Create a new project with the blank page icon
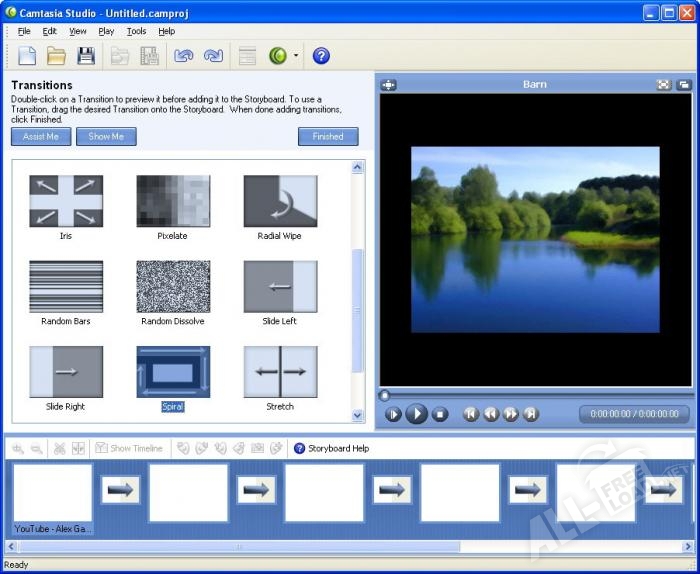Screen dimensions: 700x574 27,56
